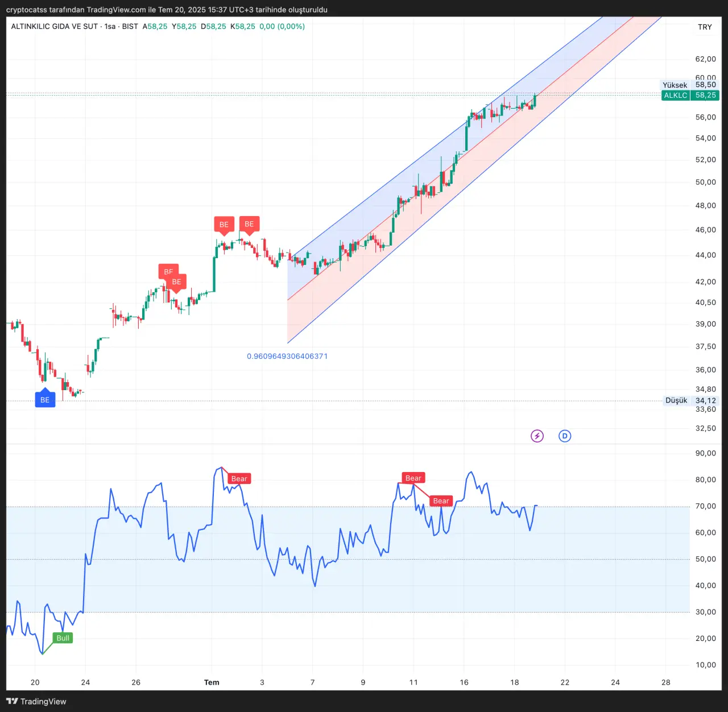Click the TradingView logo at the bottom
728x712 pixels.
[36, 701]
